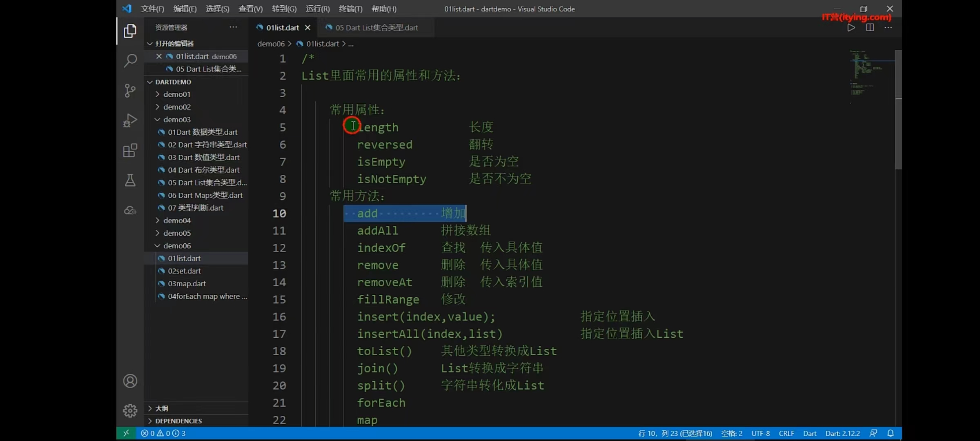Close the 01list.dart editor tab
This screenshot has width=980, height=441.
tap(307, 28)
